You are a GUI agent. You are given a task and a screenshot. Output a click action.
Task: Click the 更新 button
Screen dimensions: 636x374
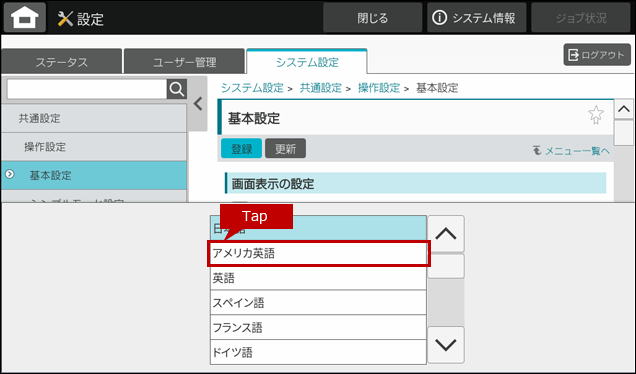click(286, 148)
